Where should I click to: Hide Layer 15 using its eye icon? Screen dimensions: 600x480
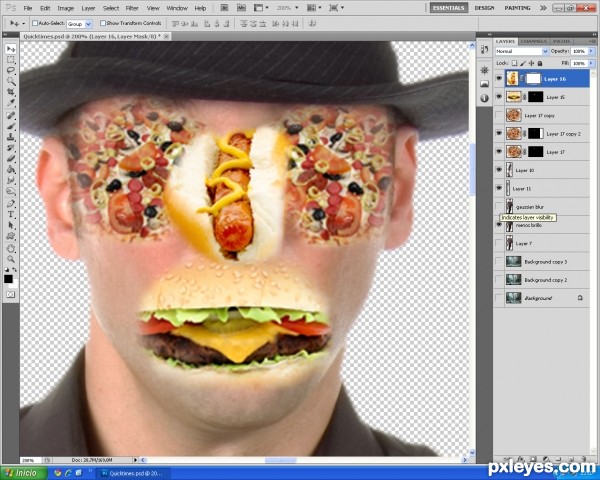pos(499,97)
